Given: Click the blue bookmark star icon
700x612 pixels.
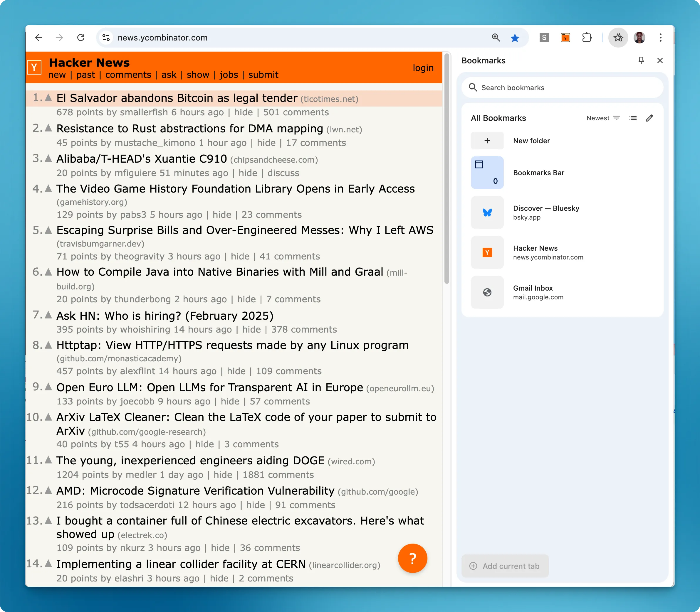Looking at the screenshot, I should 515,38.
